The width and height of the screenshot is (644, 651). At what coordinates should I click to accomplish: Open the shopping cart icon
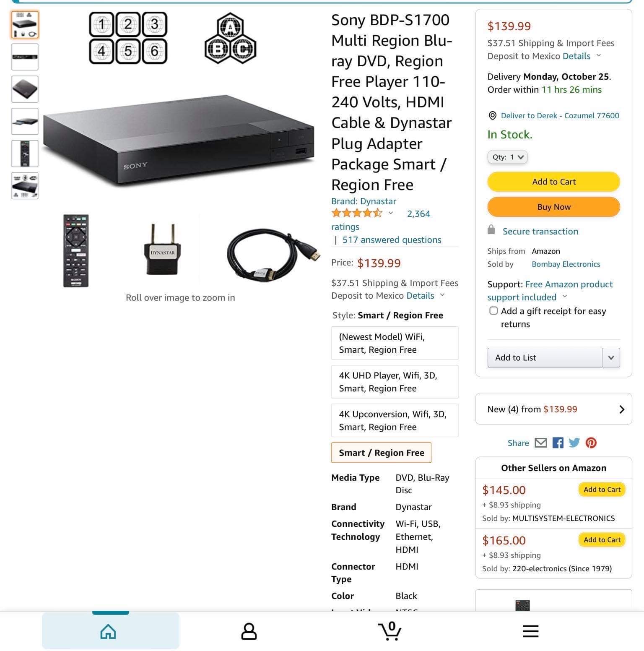click(x=390, y=631)
